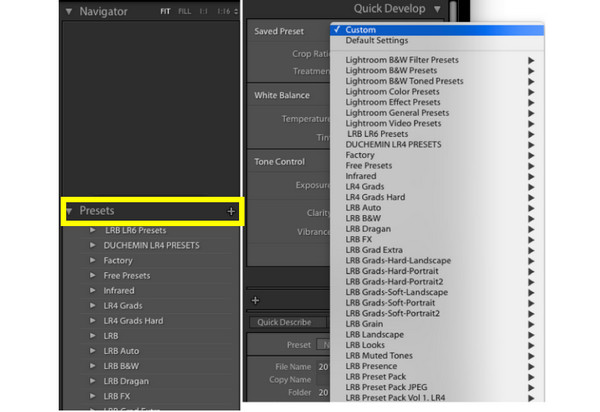The width and height of the screenshot is (600, 412).
Task: Open Lightroom Color Presets submenu
Action: click(437, 92)
